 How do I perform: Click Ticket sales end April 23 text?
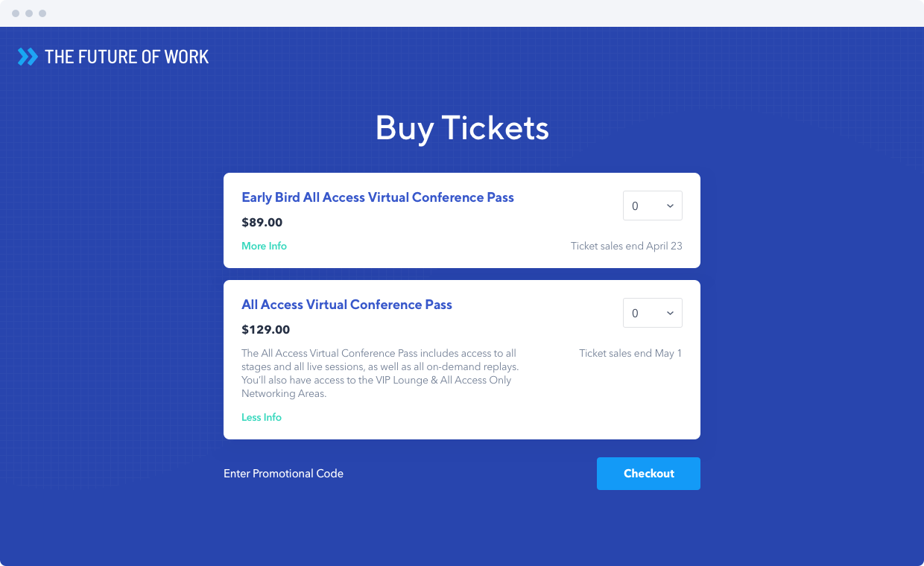coord(627,246)
